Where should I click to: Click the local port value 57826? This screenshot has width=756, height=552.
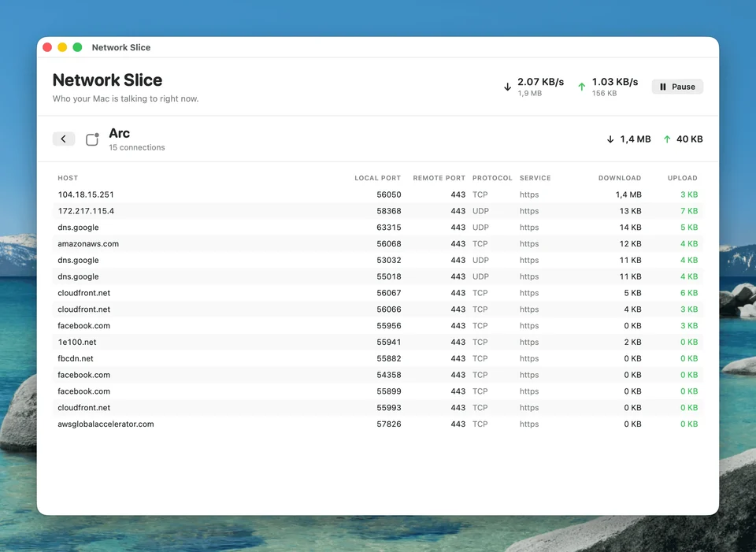coord(388,424)
